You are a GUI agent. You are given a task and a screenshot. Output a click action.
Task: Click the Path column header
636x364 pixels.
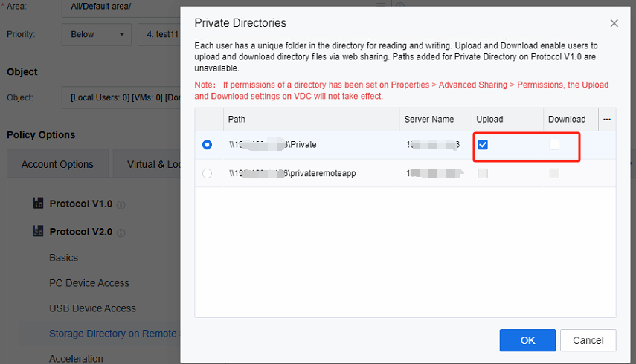point(237,119)
